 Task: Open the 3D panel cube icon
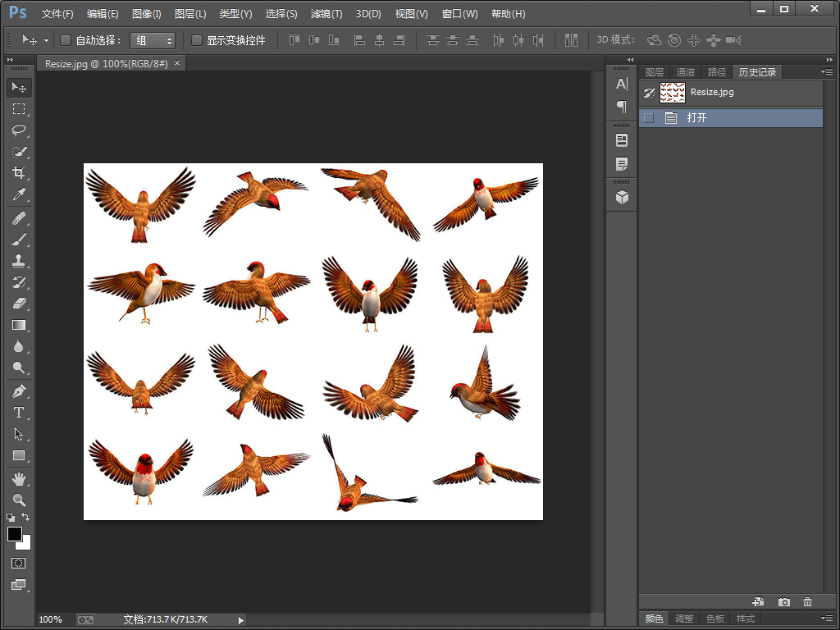pos(622,198)
